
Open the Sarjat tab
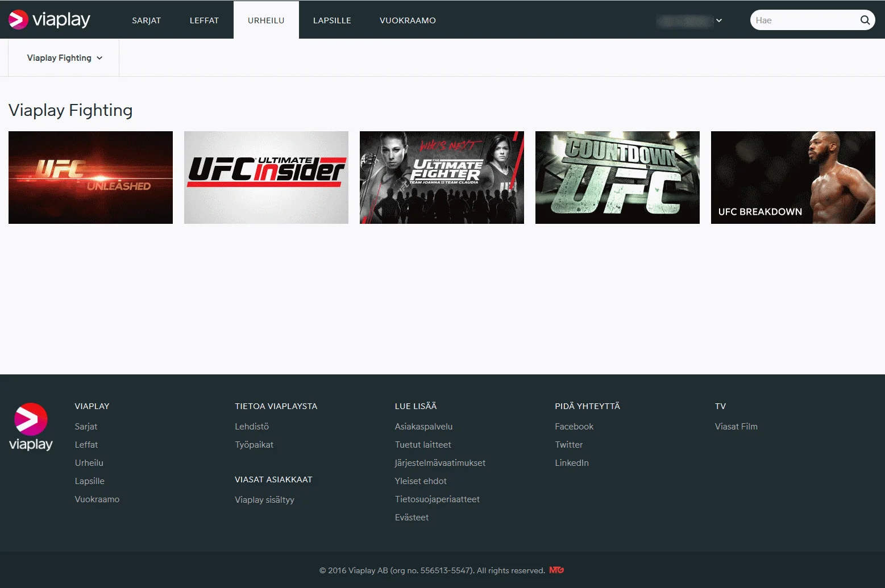(146, 20)
